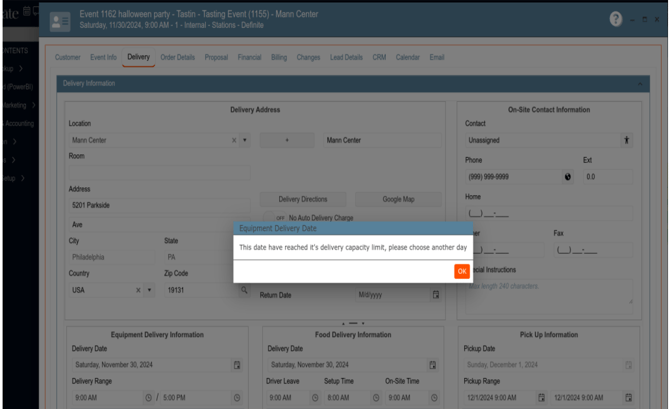Image resolution: width=670 pixels, height=409 pixels.
Task: Expand the Location dropdown for Mann Center
Action: [x=245, y=141]
